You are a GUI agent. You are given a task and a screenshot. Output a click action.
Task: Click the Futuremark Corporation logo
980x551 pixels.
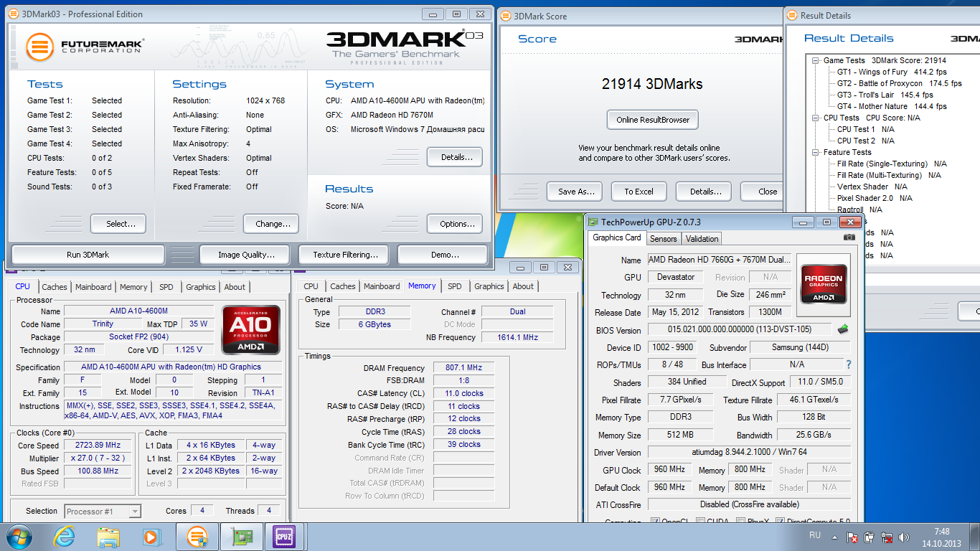point(85,47)
